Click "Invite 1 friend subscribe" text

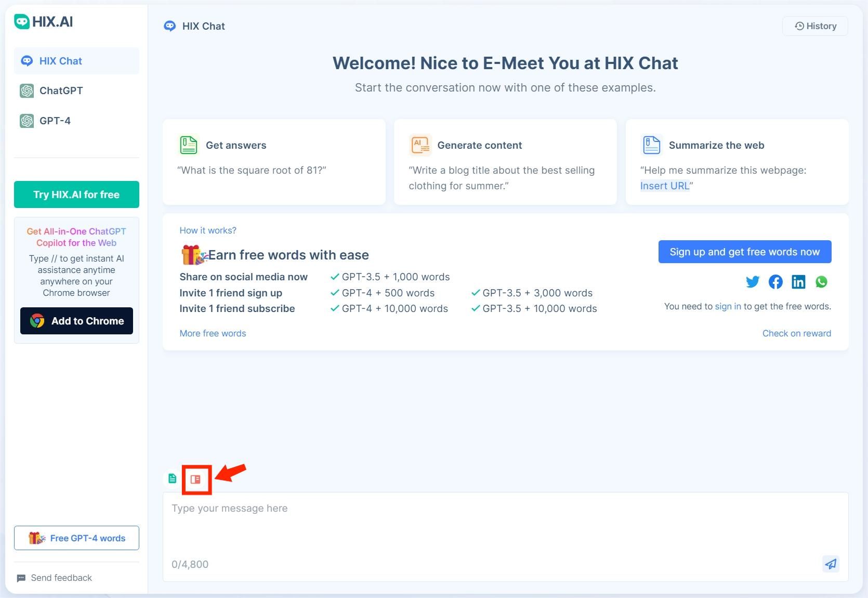pyautogui.click(x=237, y=308)
